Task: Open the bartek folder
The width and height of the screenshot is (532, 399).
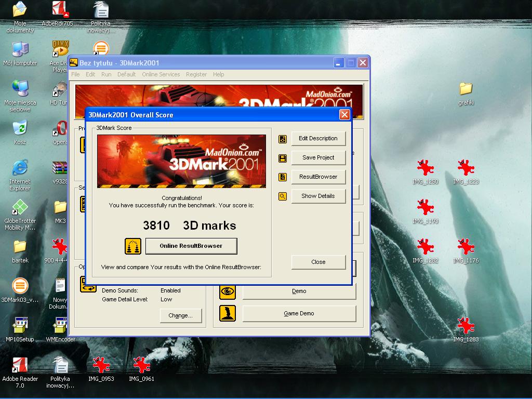Action: (20, 251)
